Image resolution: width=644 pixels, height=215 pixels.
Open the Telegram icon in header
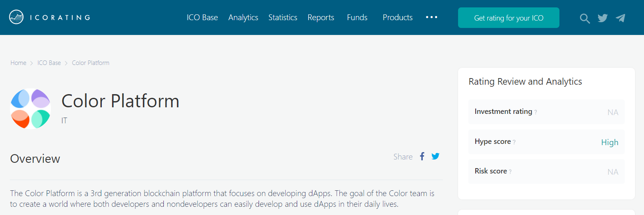coord(621,18)
